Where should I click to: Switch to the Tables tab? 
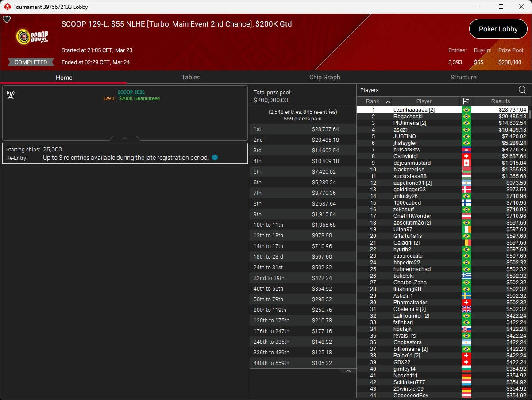190,77
